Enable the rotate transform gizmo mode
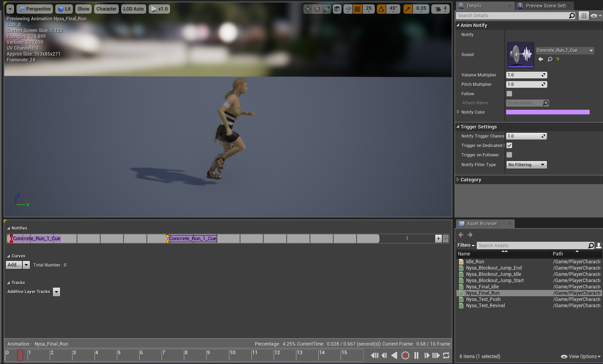The image size is (603, 364). coord(317,9)
